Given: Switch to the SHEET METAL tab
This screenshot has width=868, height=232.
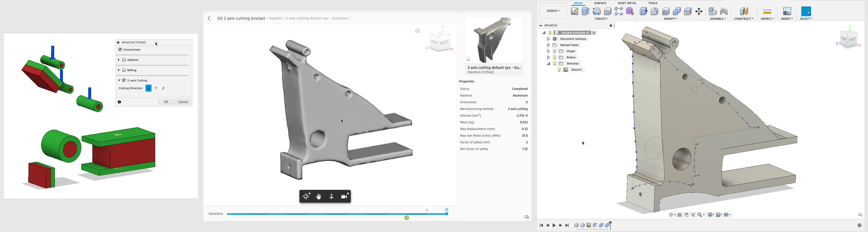Looking at the screenshot, I should click(x=627, y=3).
